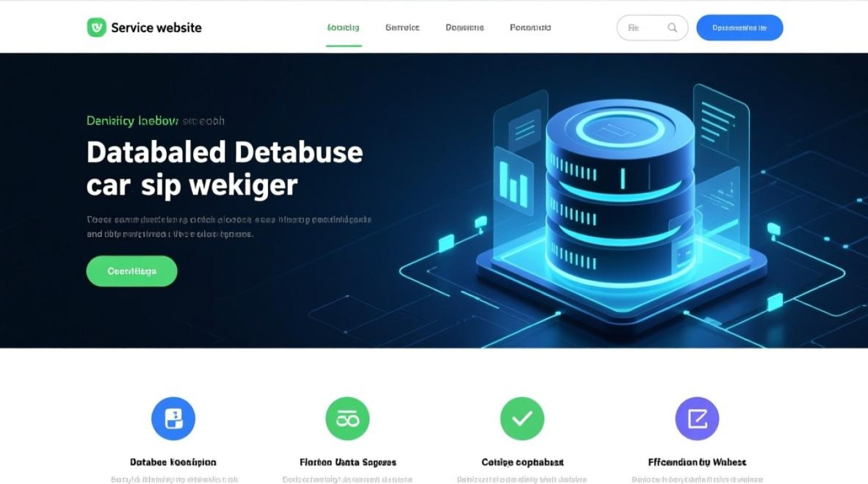This screenshot has height=484, width=868.
Task: Click the green circular link-style feature icon
Action: [x=347, y=419]
